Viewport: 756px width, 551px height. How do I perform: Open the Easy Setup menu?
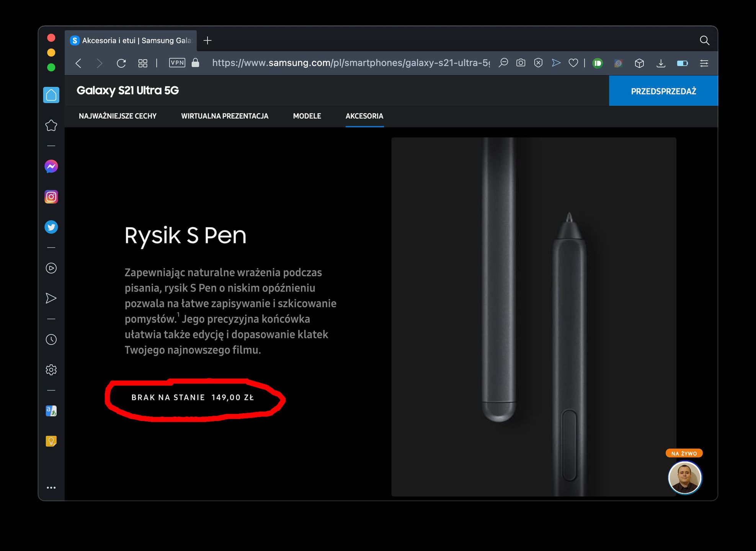pos(704,63)
